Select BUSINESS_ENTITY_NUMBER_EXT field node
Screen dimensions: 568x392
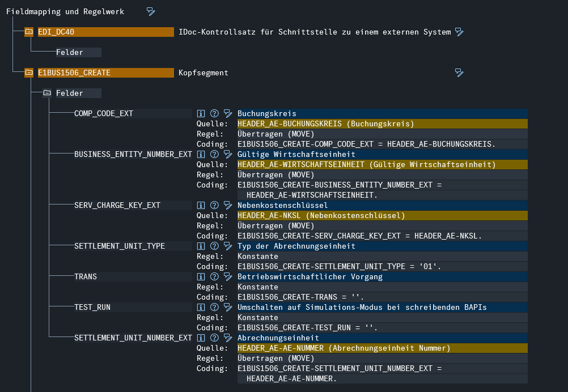(133, 155)
